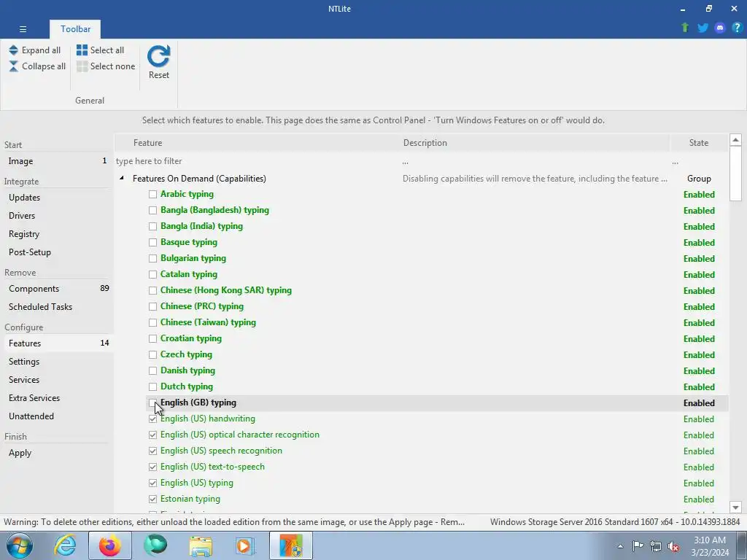The width and height of the screenshot is (747, 560).
Task: Check English (GB) typing checkbox
Action: [152, 402]
